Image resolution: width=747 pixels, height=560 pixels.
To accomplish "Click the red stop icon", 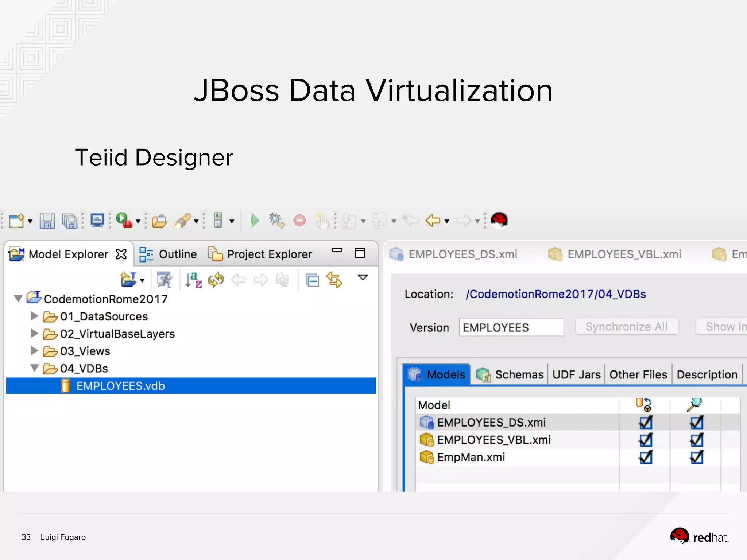I will coord(299,221).
